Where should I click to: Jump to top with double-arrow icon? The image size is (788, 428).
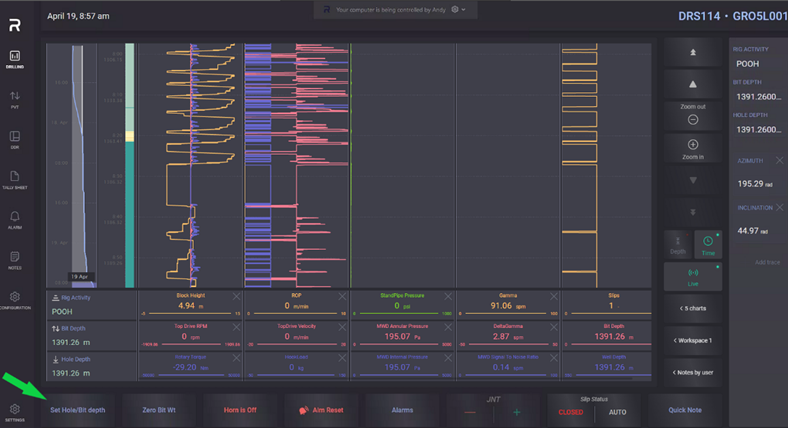[692, 49]
